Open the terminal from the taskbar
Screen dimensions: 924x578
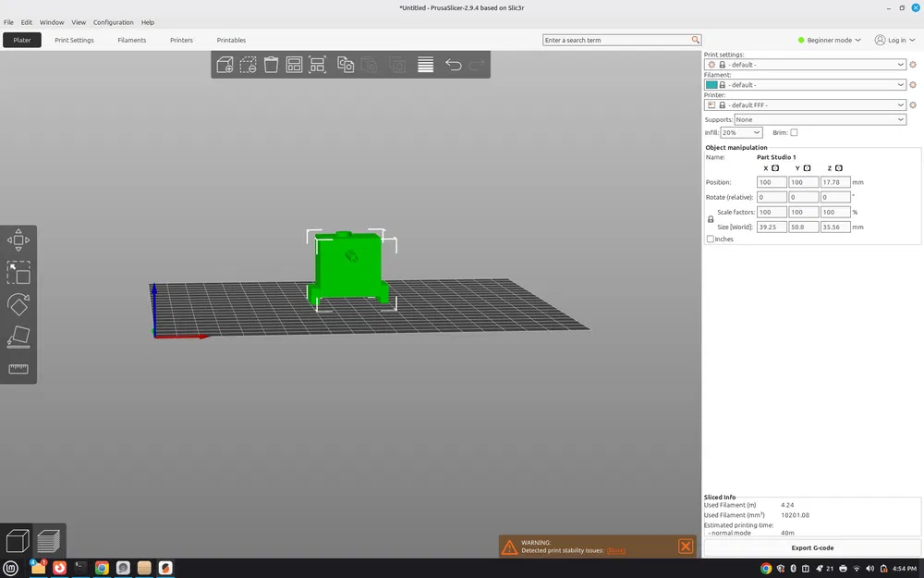80,568
